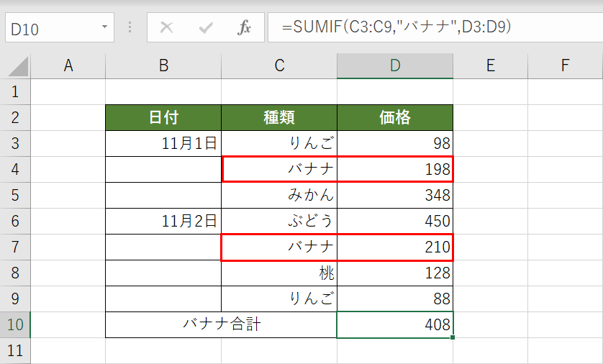Screen dimensions: 603x364
Task: Select cell with value 198
Action: 394,169
